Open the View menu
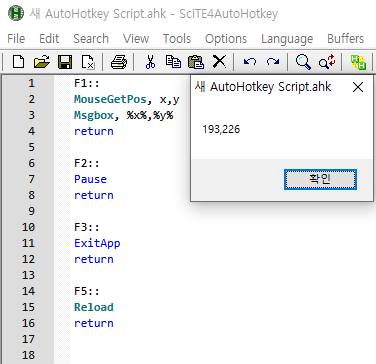 pos(136,39)
